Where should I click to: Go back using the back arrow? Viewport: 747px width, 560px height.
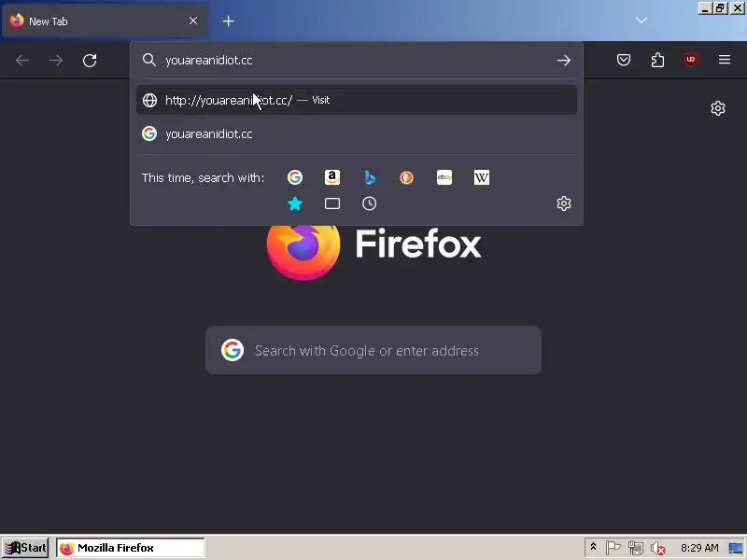[22, 61]
